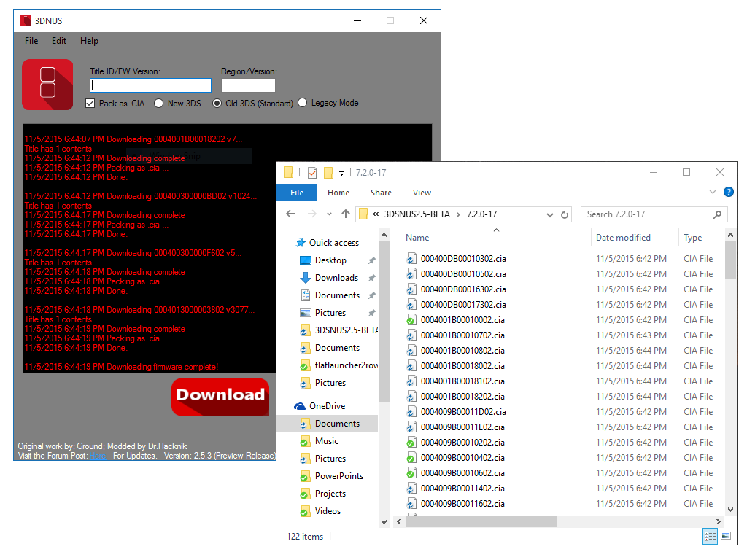Click the Downloads arrow icon in navigation pane
The height and width of the screenshot is (560, 747).
coord(306,278)
